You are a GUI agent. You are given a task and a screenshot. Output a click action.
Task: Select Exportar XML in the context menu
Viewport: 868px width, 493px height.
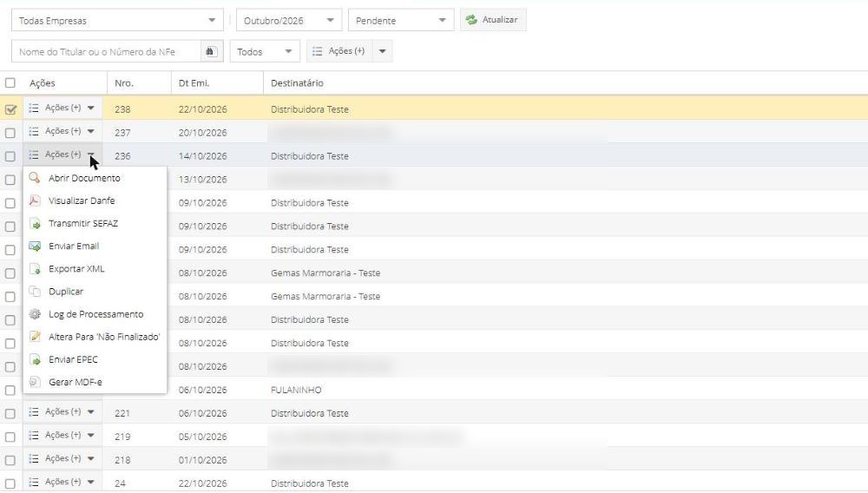[x=95, y=268]
